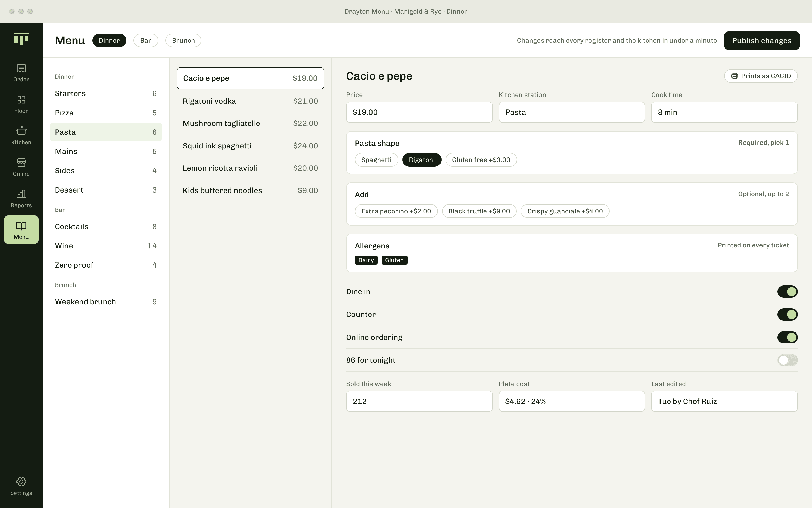Switch off Online ordering toggle
Image resolution: width=812 pixels, height=508 pixels.
(787, 337)
